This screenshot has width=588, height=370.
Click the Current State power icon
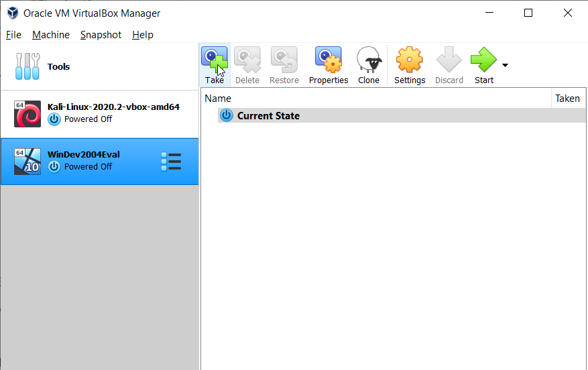point(226,115)
